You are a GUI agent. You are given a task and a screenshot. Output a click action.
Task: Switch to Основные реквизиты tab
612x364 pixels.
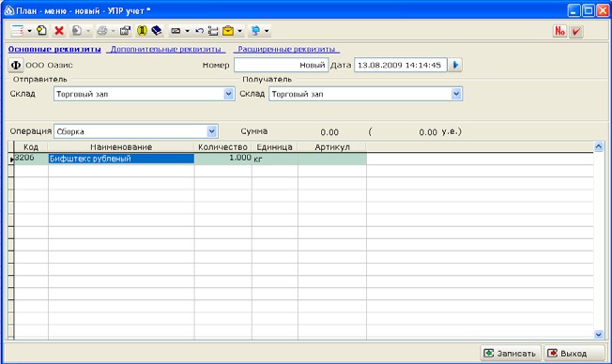(54, 49)
